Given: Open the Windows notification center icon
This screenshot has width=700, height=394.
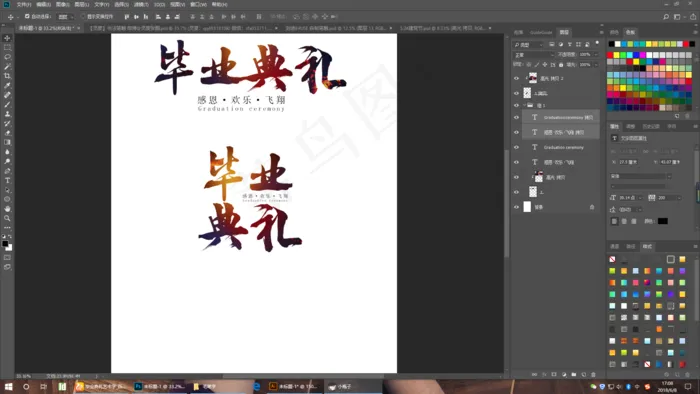Looking at the screenshot, I should coord(688,386).
